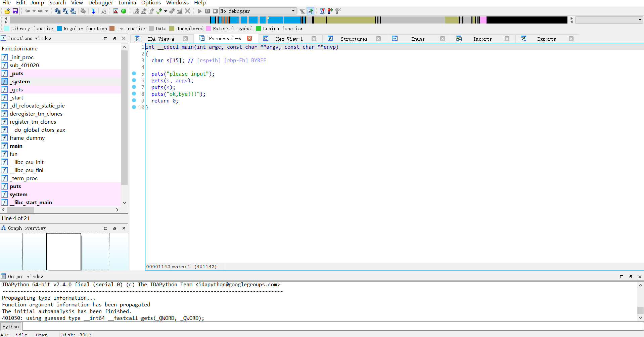
Task: Open the empty dropdown right of navigation band
Action: (x=609, y=20)
